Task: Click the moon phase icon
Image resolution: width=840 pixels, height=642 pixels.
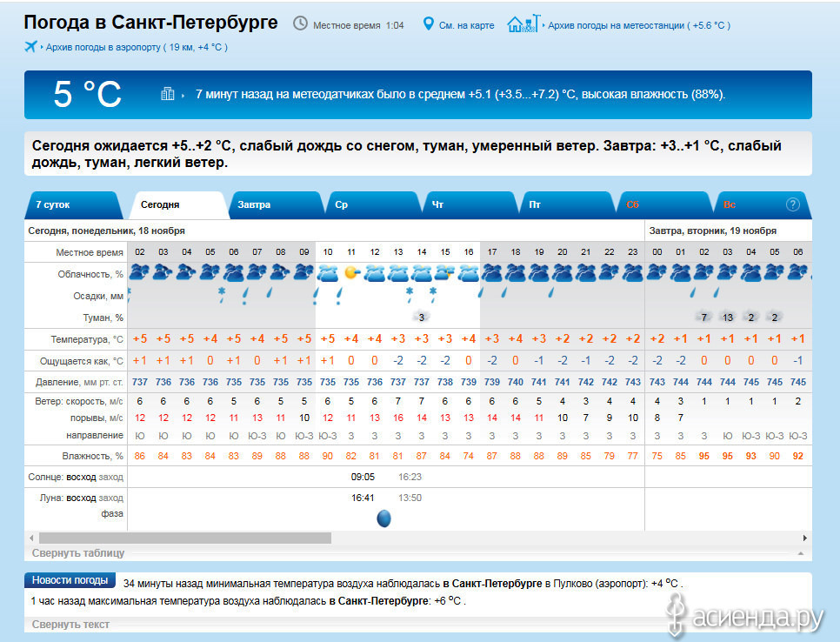Action: (x=383, y=518)
